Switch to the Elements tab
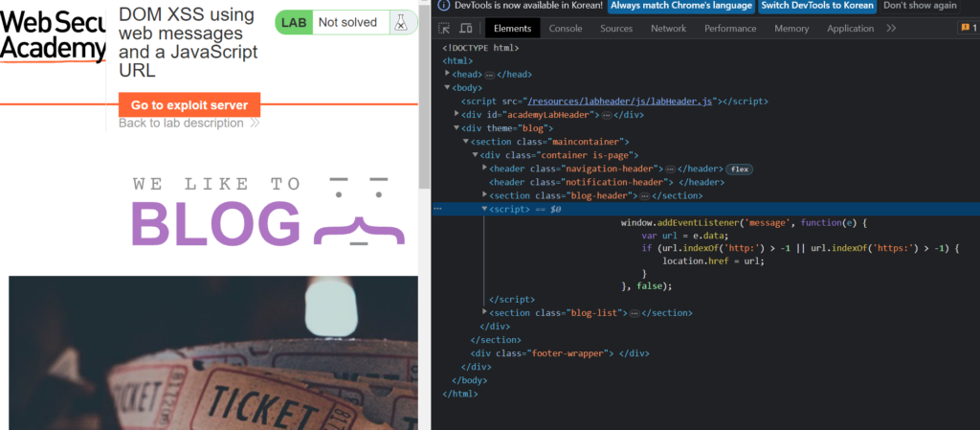 tap(512, 28)
